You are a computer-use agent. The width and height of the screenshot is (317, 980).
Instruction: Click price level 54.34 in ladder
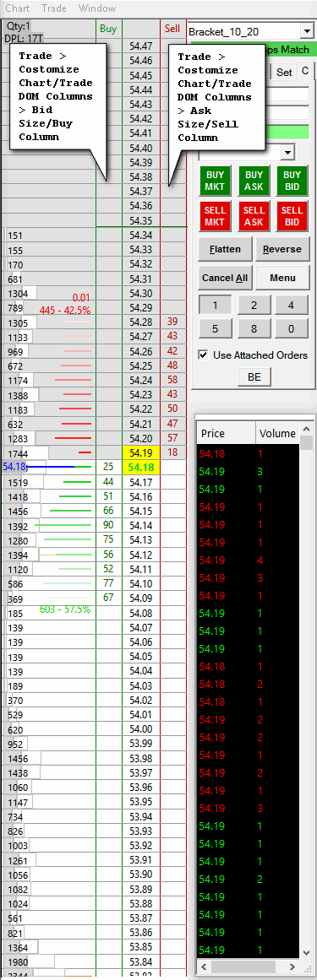click(141, 235)
